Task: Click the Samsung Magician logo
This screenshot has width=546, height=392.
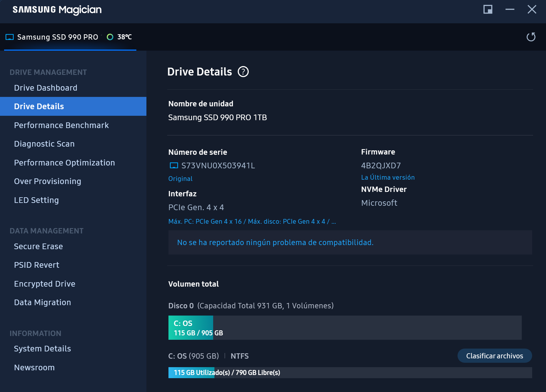Action: click(57, 10)
